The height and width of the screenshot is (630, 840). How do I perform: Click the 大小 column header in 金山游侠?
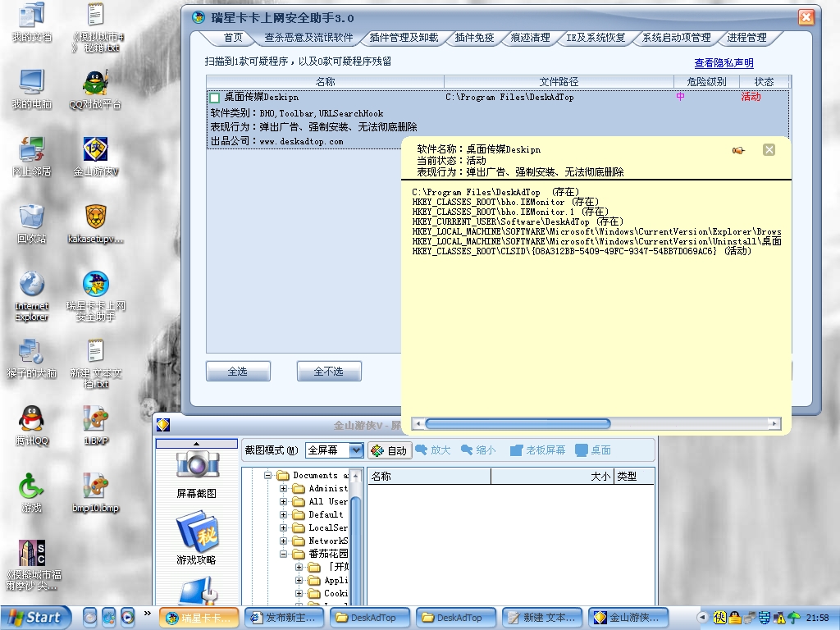tap(552, 477)
